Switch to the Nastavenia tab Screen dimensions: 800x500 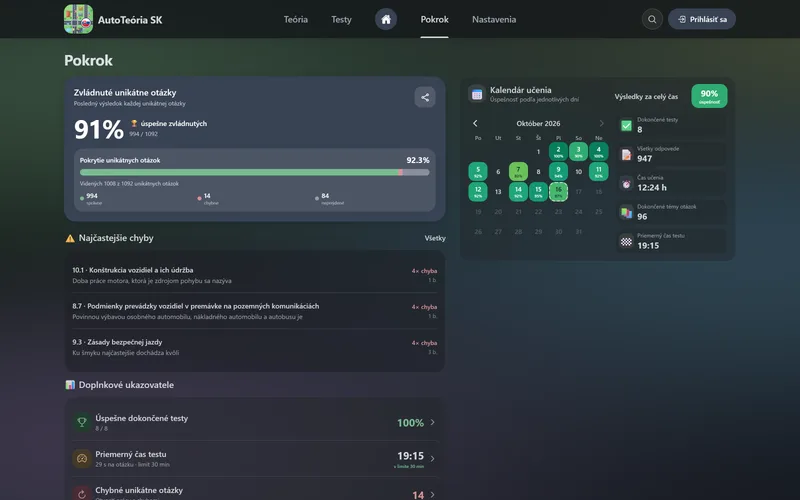(x=494, y=19)
